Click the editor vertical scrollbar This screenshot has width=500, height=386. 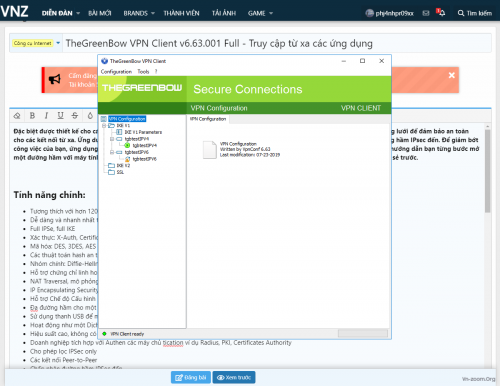pos(487,170)
